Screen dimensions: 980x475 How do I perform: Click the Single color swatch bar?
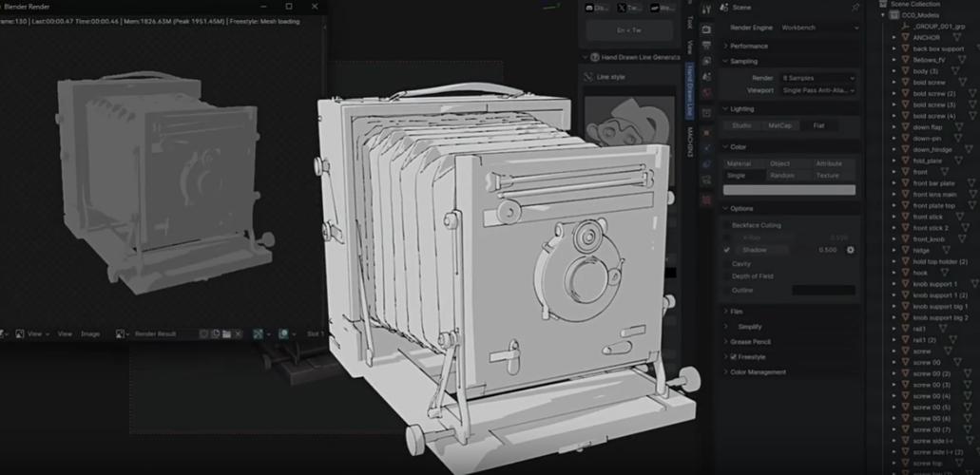point(789,190)
